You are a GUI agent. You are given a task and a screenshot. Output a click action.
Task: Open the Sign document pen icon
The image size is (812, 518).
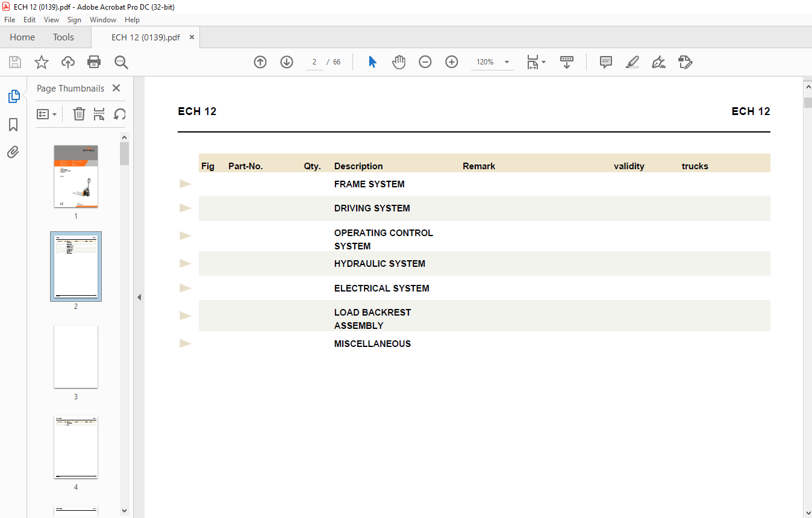(658, 62)
